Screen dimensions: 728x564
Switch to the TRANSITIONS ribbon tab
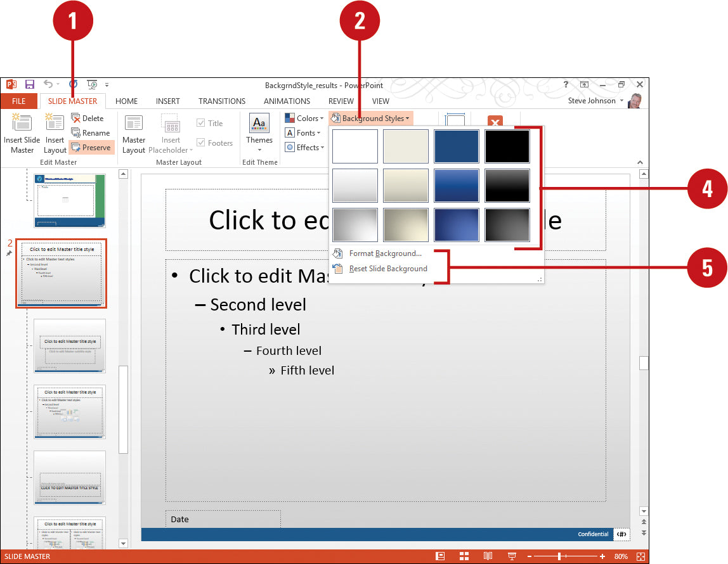tap(221, 101)
